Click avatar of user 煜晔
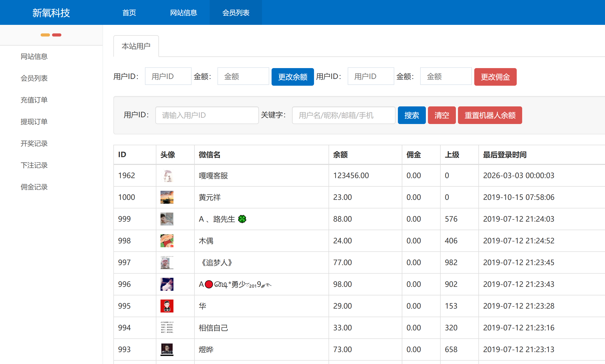Screen dimensions: 605x364 167,350
